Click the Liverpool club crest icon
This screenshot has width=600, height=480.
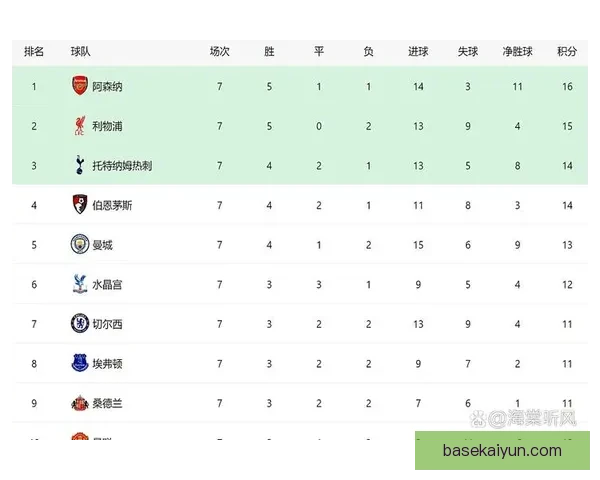coord(80,126)
